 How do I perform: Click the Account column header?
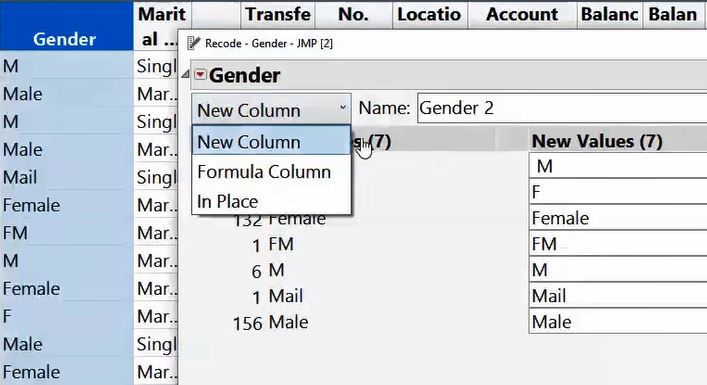[x=522, y=14]
